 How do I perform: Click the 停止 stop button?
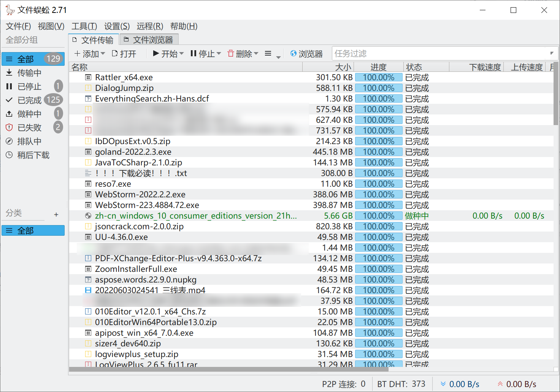[203, 54]
